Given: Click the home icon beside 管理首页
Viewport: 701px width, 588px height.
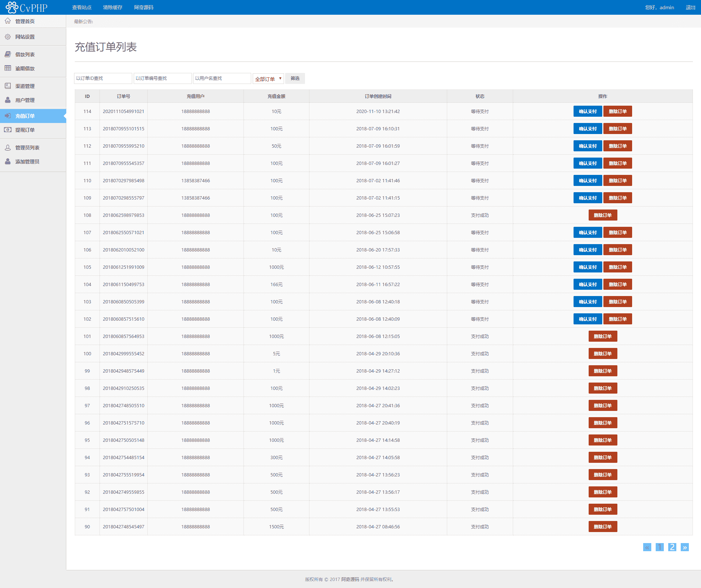Looking at the screenshot, I should point(8,21).
